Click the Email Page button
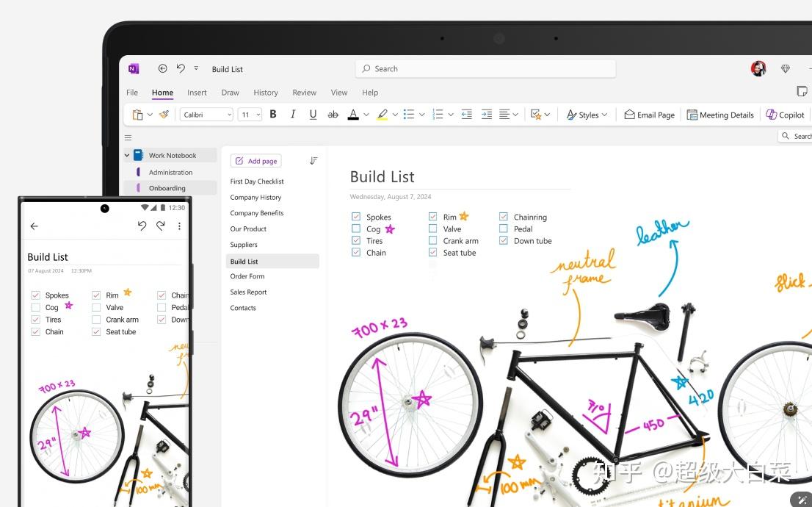 click(x=650, y=115)
